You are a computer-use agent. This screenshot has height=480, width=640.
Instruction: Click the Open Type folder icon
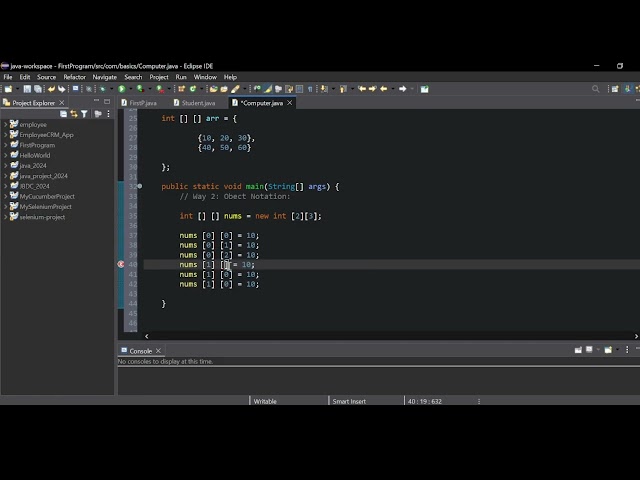point(213,89)
